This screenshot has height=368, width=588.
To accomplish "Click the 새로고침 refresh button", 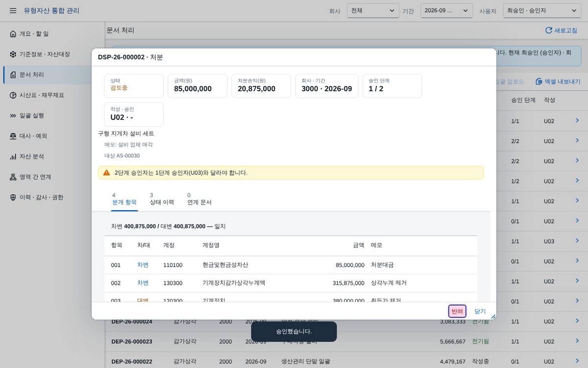I will [561, 30].
